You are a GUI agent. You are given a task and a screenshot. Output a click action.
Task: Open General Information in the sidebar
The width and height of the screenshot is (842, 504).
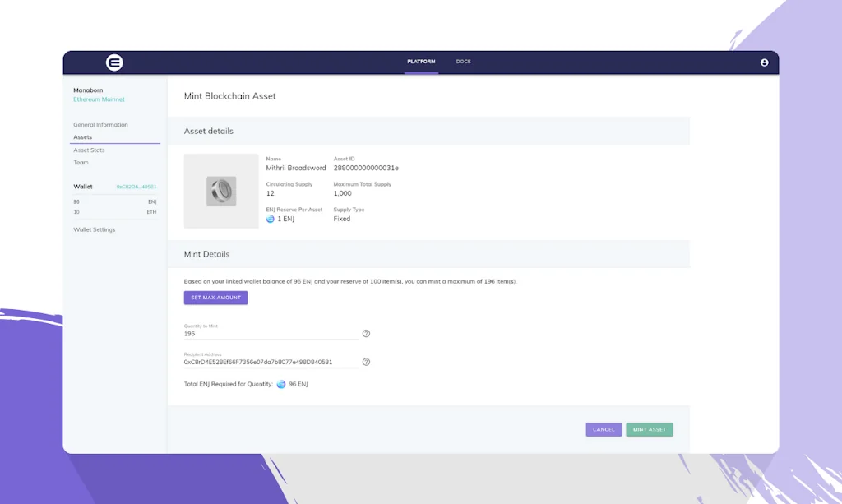coord(101,124)
